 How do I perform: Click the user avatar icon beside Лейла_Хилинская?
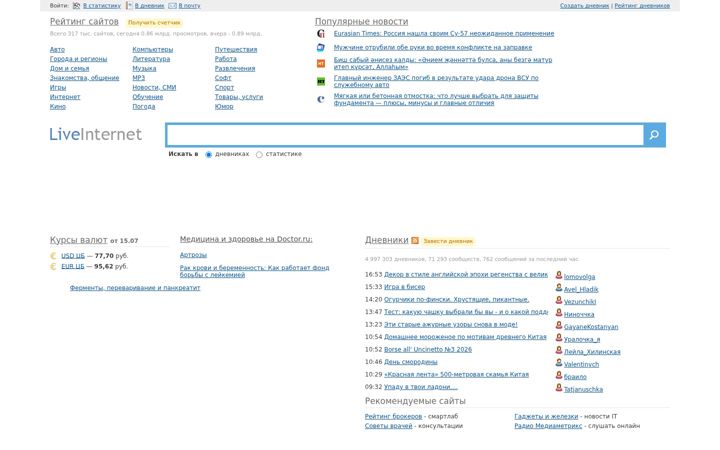pos(559,350)
